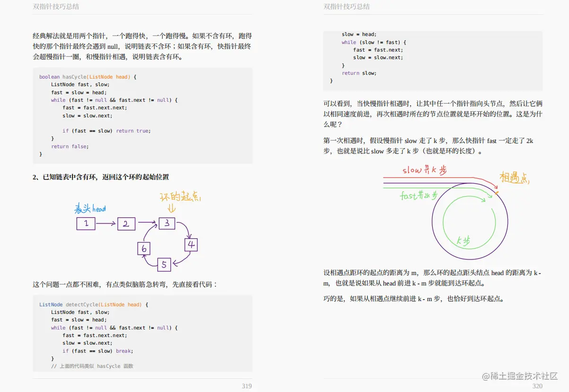Click node 6 in the cycle diagram
The height and width of the screenshot is (392, 569).
tap(144, 248)
